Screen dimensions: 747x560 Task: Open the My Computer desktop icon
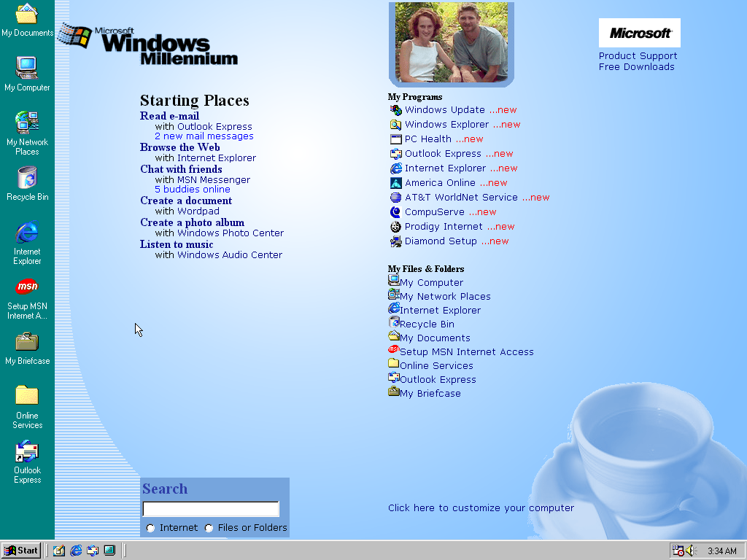[x=27, y=69]
